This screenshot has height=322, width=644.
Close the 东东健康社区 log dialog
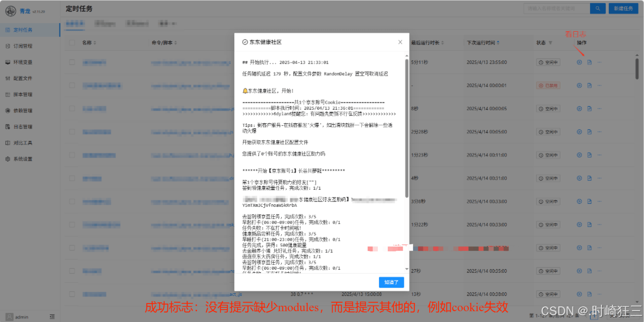[400, 42]
